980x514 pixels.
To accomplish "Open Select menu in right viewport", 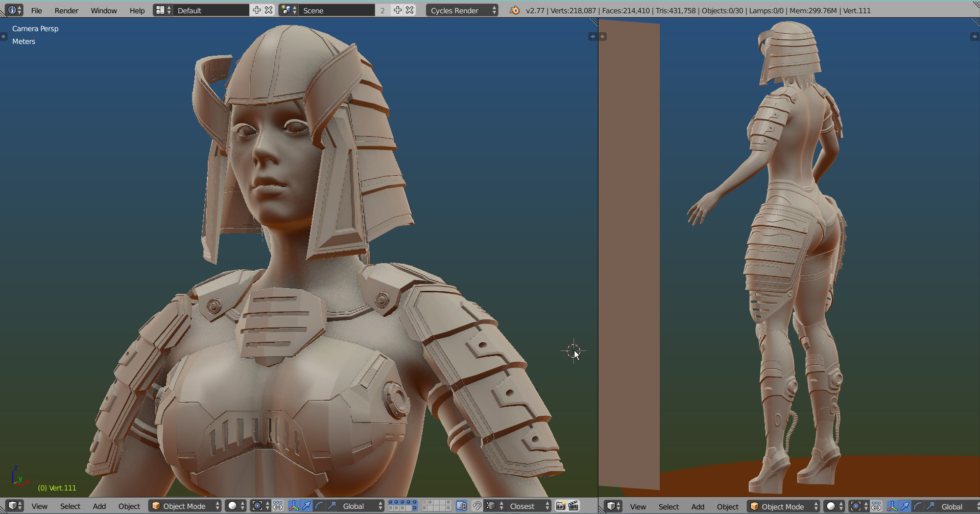I will click(668, 507).
